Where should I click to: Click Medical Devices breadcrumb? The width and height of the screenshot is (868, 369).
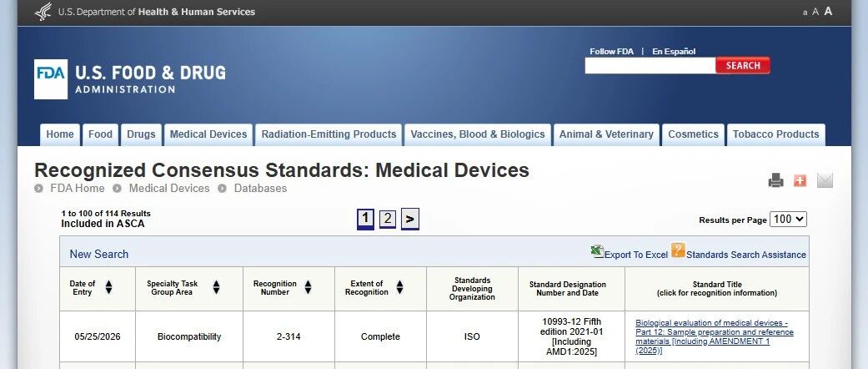pos(169,189)
